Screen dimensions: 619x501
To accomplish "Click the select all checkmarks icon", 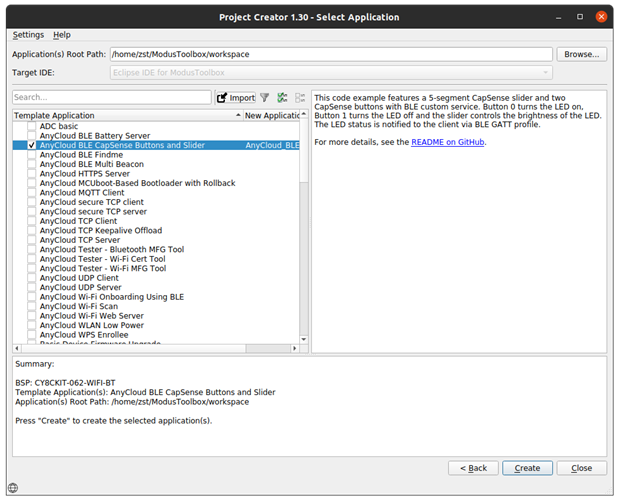I will [x=282, y=98].
